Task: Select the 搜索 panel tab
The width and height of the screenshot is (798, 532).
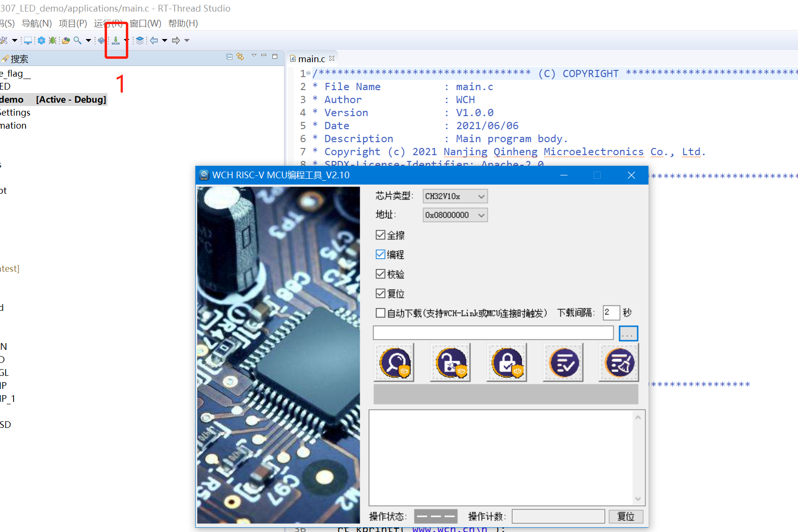Action: 15,59
